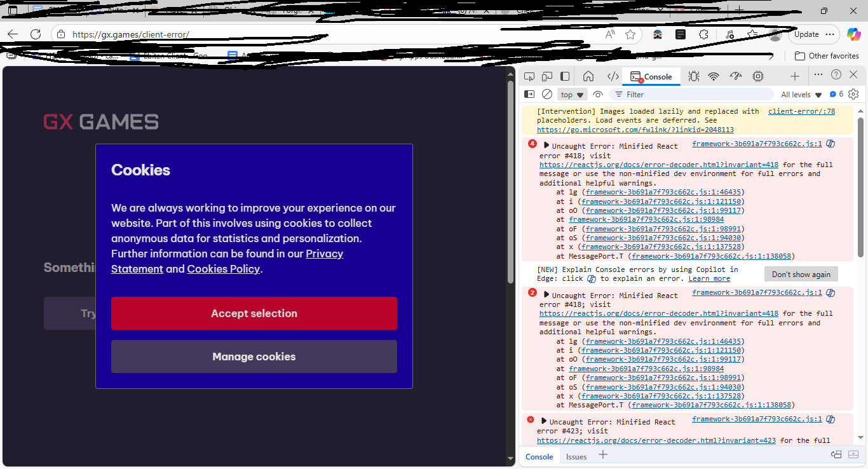Close the DevTools panel
Screen dimensions: 868x469
click(854, 75)
